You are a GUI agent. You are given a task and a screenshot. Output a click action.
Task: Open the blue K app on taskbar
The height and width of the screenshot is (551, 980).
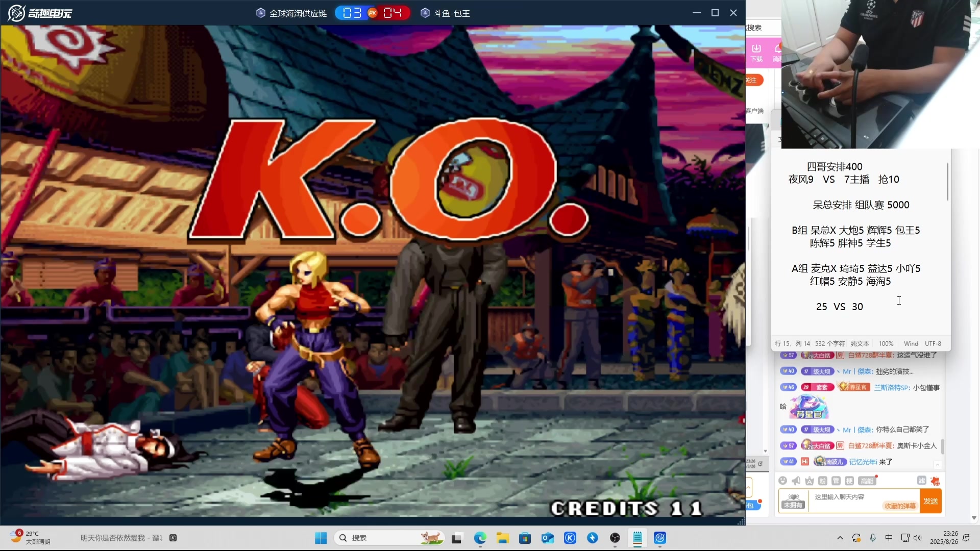tap(570, 538)
